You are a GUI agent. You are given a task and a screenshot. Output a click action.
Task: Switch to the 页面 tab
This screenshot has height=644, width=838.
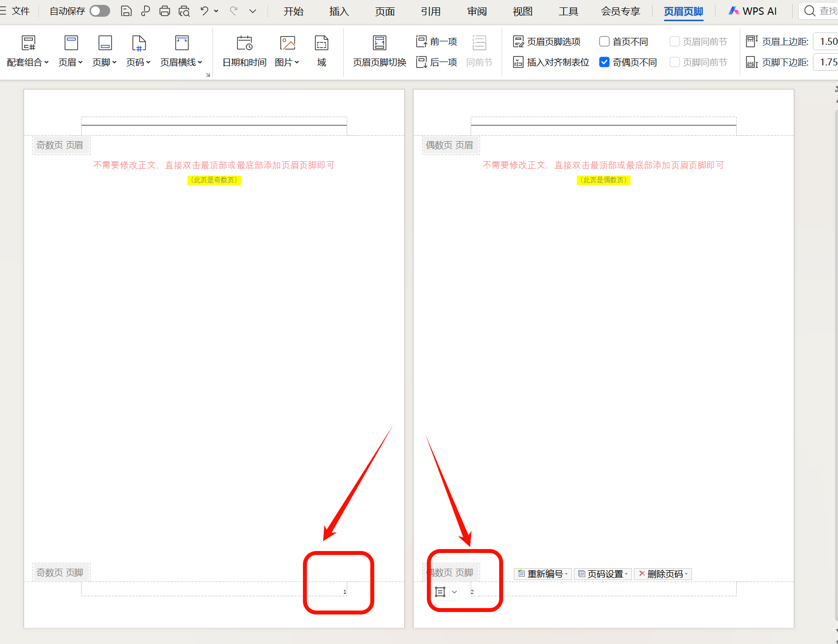(385, 11)
